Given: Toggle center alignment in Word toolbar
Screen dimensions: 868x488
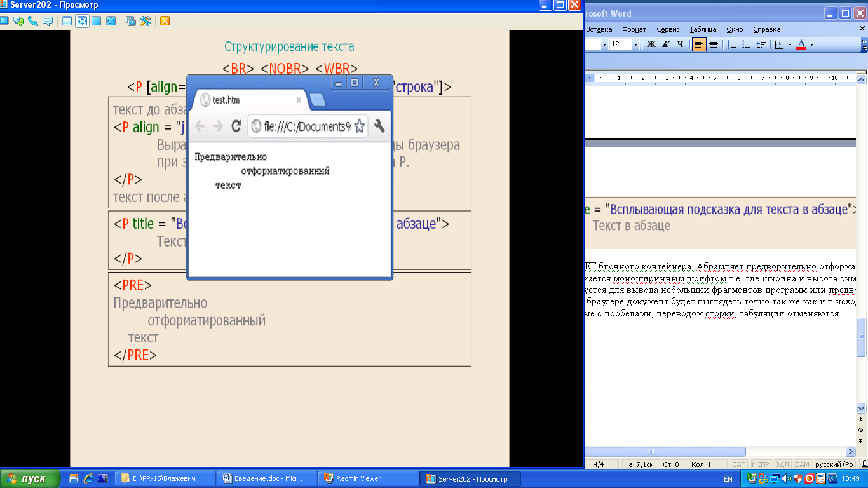Looking at the screenshot, I should [714, 44].
